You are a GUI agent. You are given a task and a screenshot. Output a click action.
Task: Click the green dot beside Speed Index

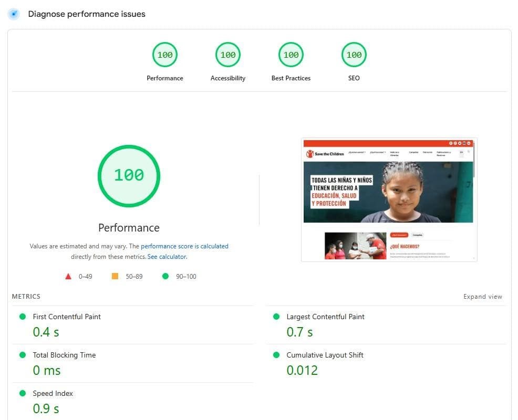tap(23, 393)
